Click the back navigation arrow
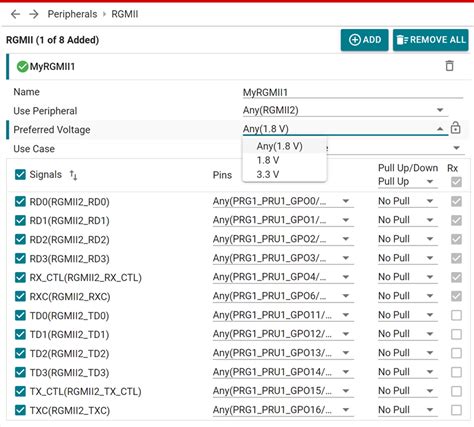 click(x=15, y=14)
